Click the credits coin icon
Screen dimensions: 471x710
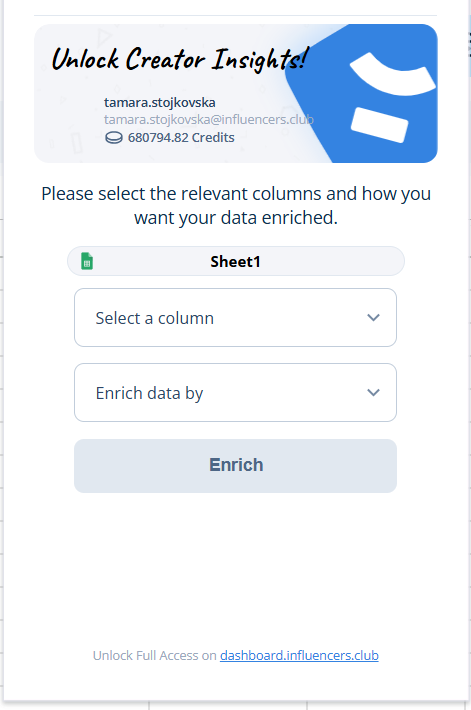(x=114, y=138)
